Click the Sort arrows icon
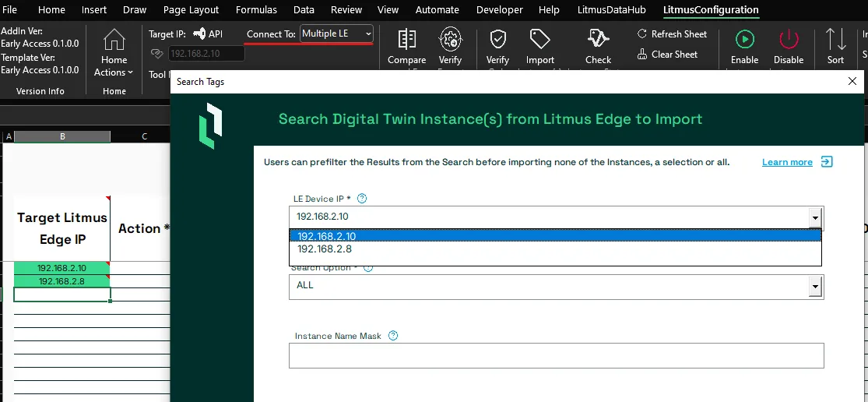868x402 pixels. coord(835,39)
